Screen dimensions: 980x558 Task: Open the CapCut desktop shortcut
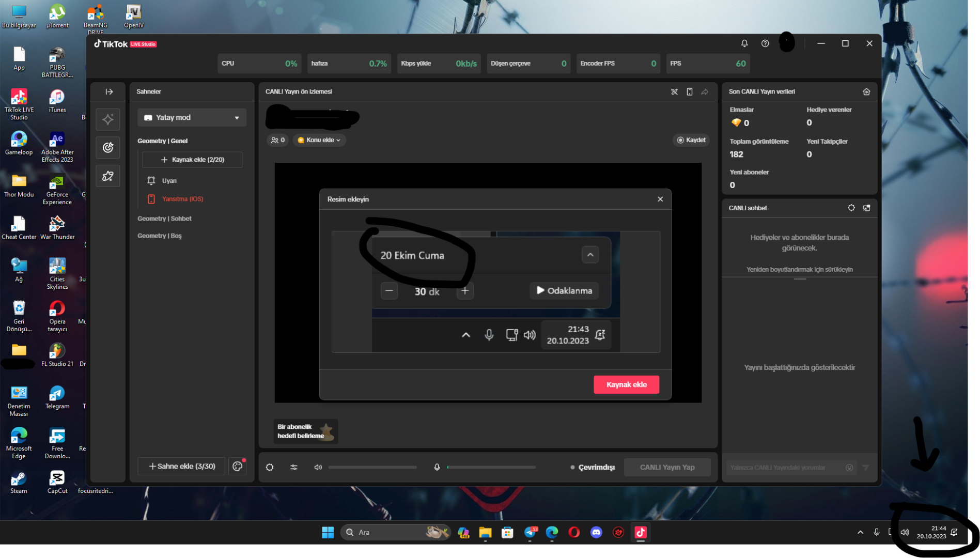point(57,483)
